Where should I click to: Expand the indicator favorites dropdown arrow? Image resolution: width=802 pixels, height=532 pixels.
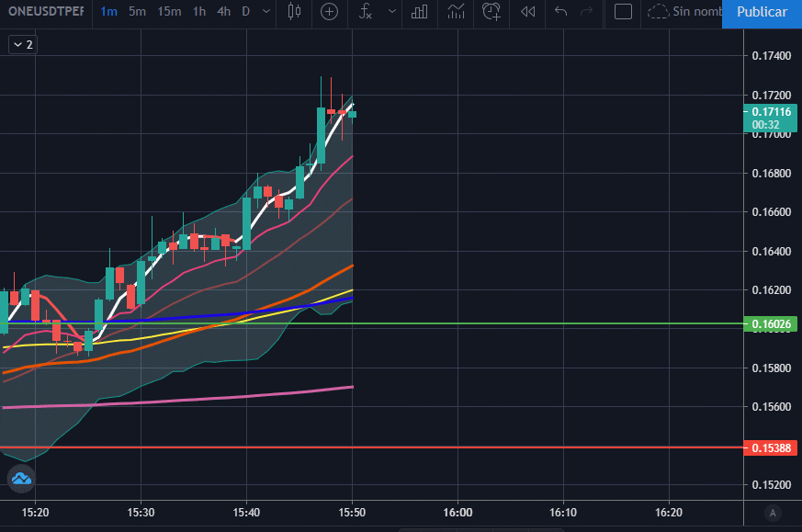point(391,11)
